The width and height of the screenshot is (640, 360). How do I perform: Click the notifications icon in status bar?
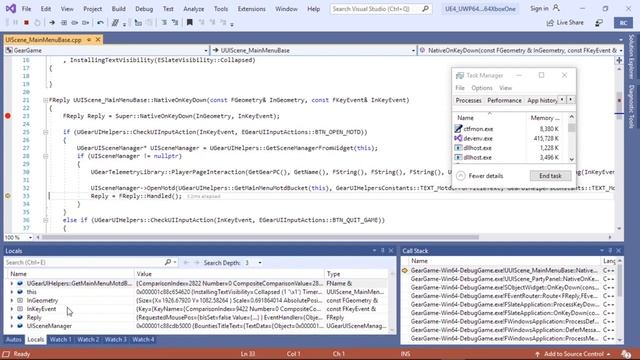click(x=626, y=354)
